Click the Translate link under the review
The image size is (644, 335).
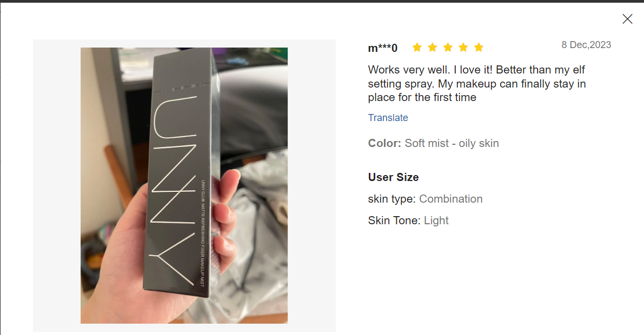388,118
